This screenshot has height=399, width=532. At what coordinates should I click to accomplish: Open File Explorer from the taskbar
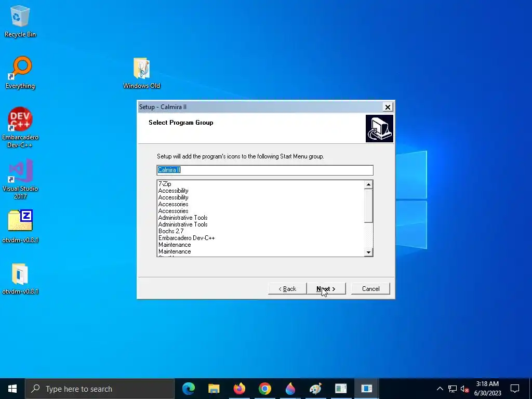[214, 389]
